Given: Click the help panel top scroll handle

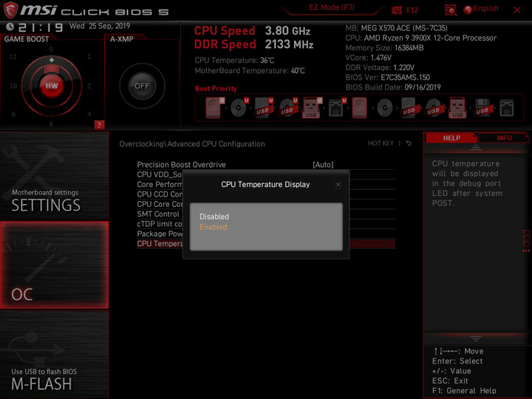Looking at the screenshot, I should point(476,147).
